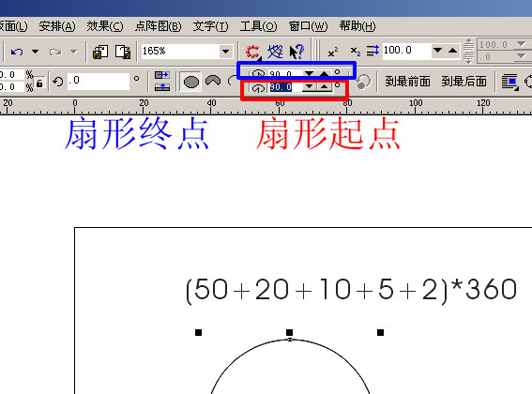Viewport: 532px width, 394px height.
Task: Select the Pie shape mode icon
Action: (x=213, y=81)
